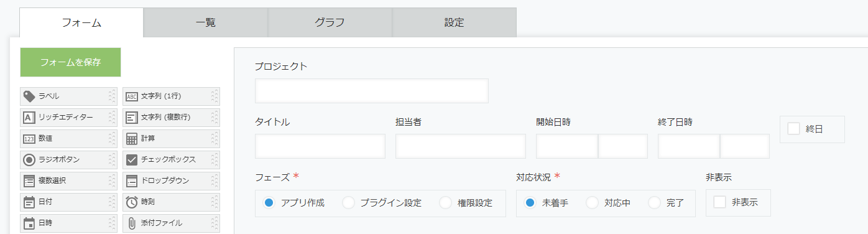The image size is (868, 234).
Task: Toggle the 終日 checkbox
Action: (793, 129)
